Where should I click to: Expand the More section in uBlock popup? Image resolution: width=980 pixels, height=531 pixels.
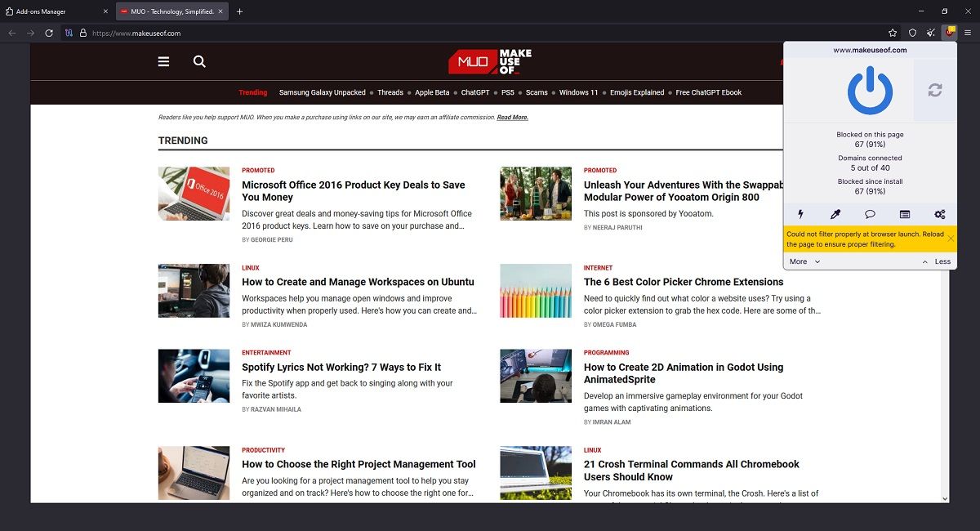click(798, 261)
